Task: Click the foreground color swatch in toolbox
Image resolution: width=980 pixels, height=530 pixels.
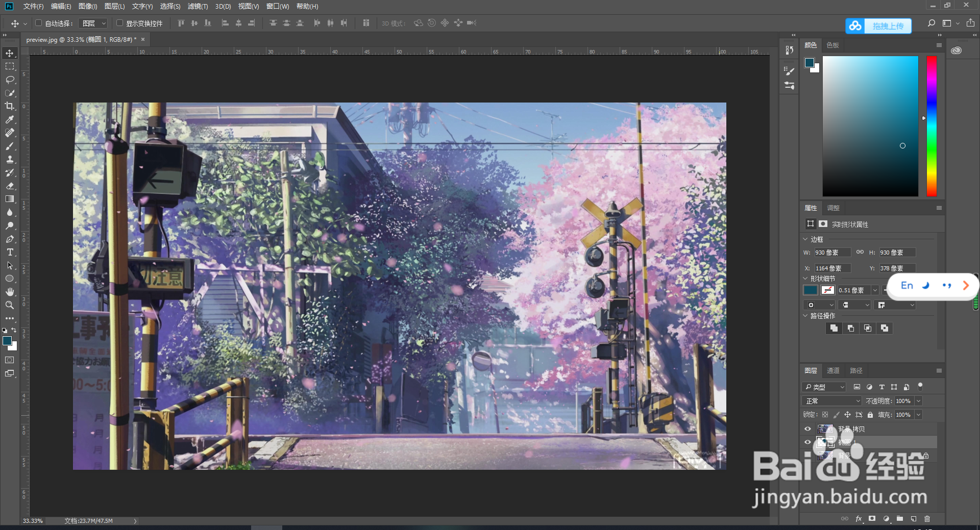Action: [7, 341]
